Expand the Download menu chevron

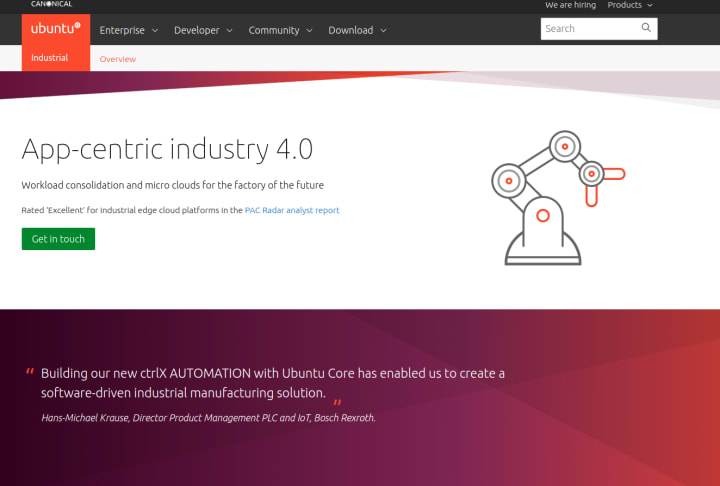383,30
